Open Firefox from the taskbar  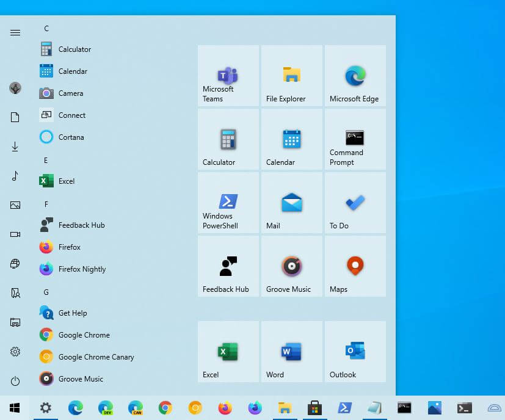click(225, 408)
